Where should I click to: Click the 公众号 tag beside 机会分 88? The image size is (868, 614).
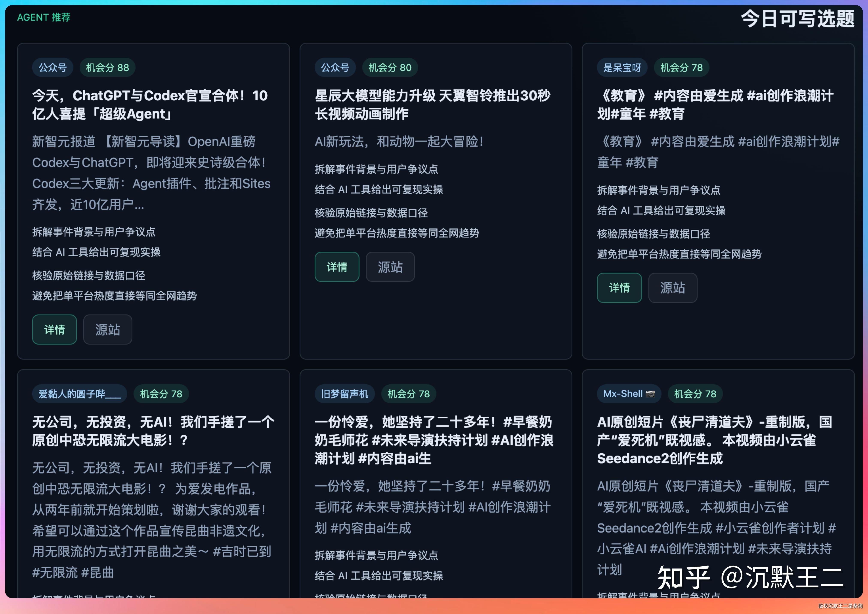(x=53, y=68)
